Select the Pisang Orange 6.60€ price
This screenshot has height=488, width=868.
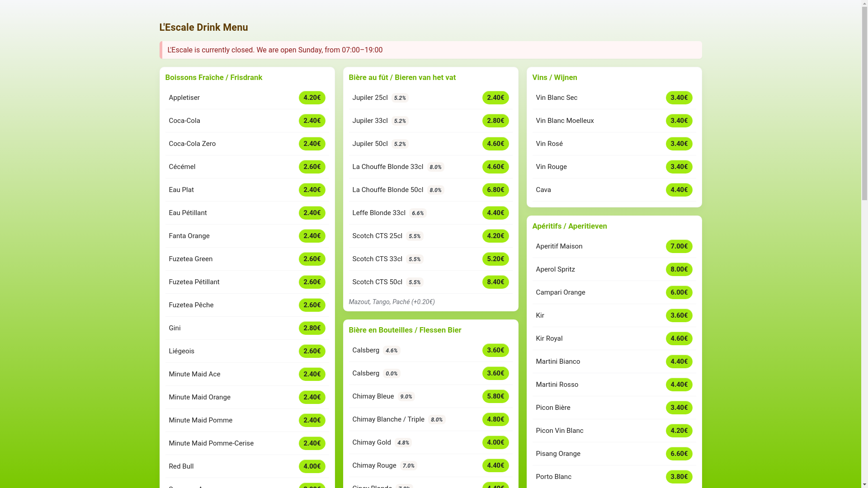[679, 454]
